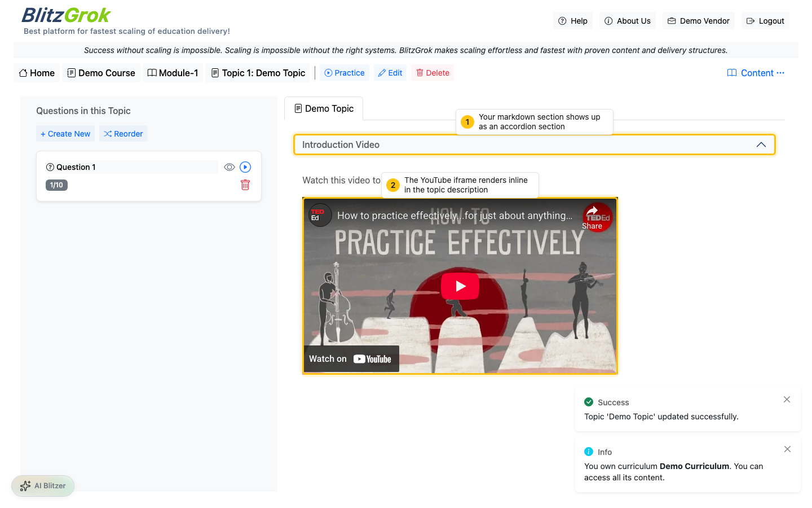The width and height of the screenshot is (812, 508).
Task: Play the Practice Effectively YouTube video
Action: coord(460,286)
